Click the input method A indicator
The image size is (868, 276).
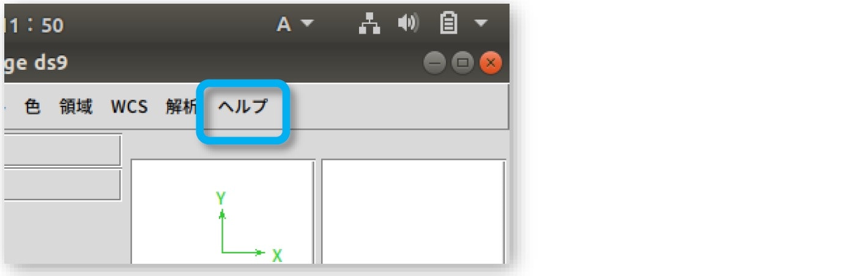pyautogui.click(x=283, y=25)
